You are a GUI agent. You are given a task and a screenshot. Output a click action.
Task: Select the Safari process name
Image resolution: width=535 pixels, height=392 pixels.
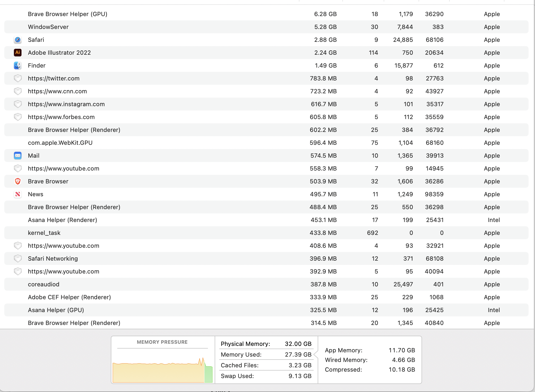(x=36, y=40)
